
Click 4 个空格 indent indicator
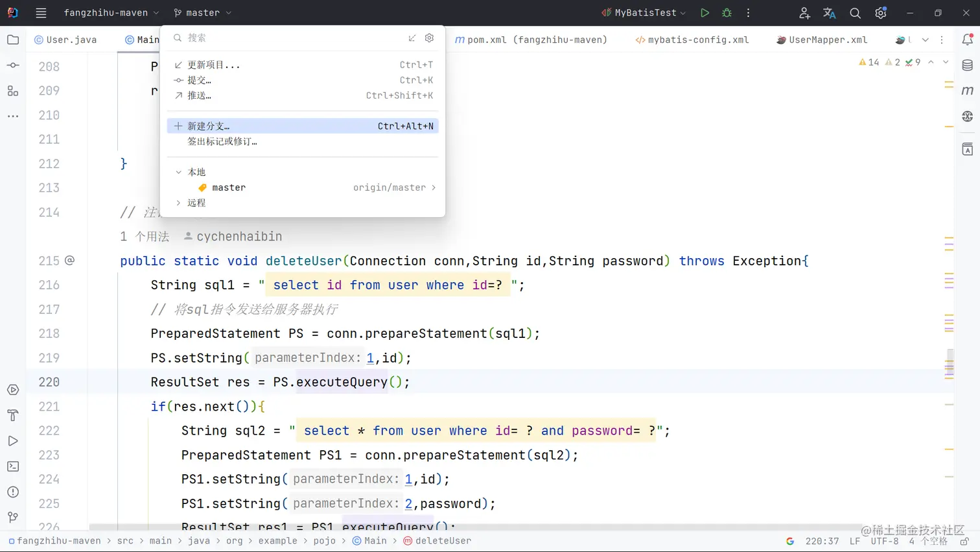pos(927,541)
